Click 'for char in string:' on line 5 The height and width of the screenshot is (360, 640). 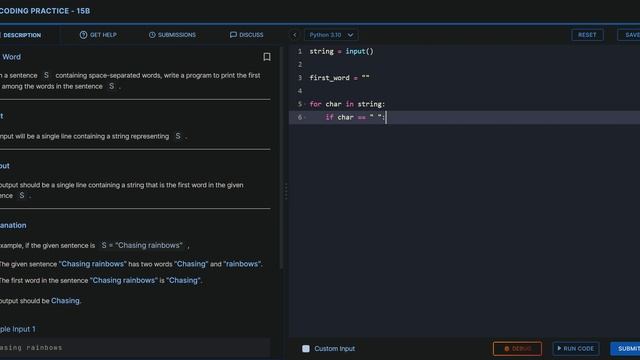click(x=347, y=104)
